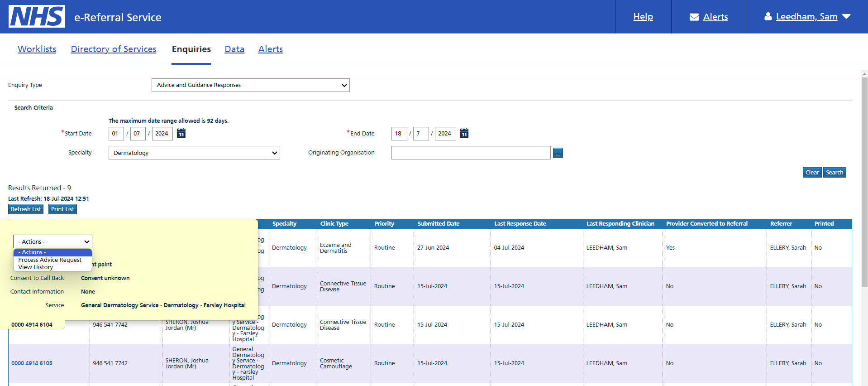Click the NHS logo
This screenshot has height=386, width=868.
[x=37, y=16]
